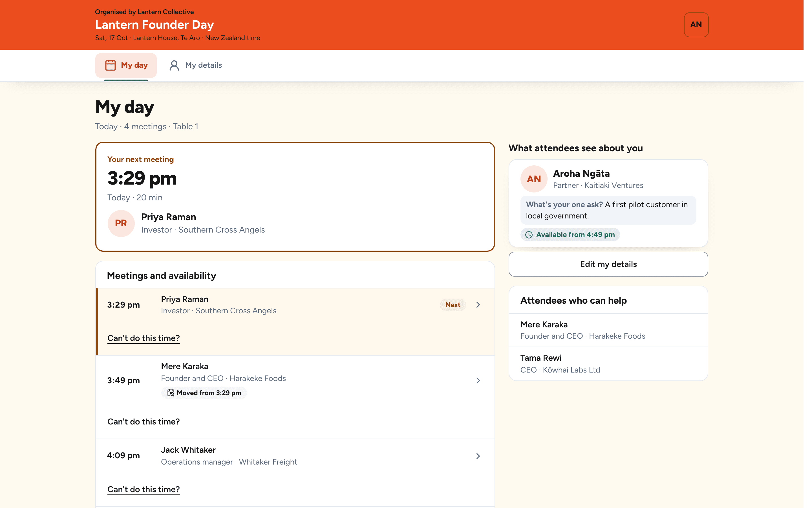Click the Available from 4:49 pm badge
Screen dimensions: 812x508
[x=570, y=235]
